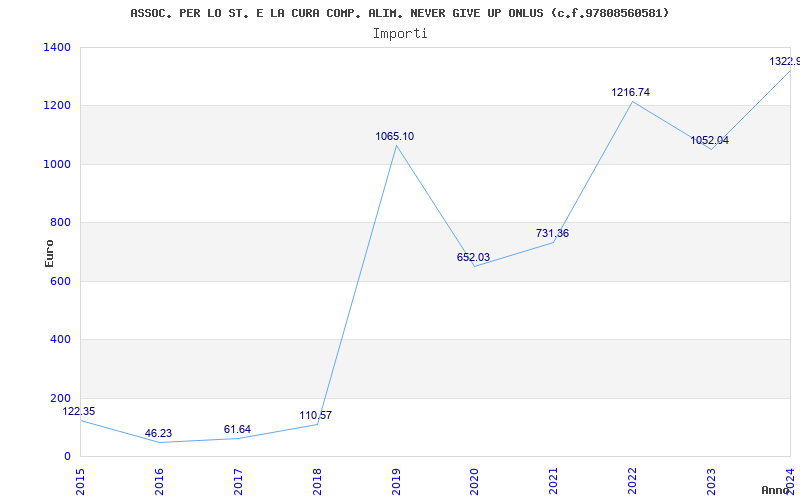Click x-axis year label 2019
Screen dimensions: 800x500
tap(396, 481)
